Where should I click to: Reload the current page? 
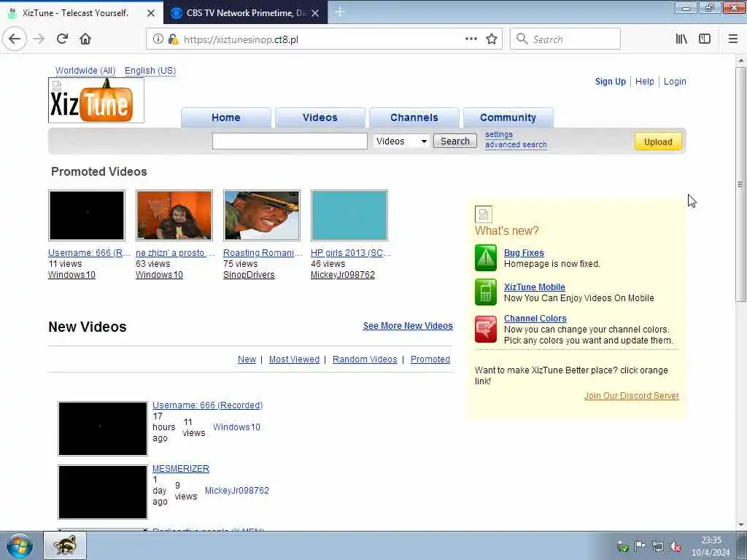point(62,39)
